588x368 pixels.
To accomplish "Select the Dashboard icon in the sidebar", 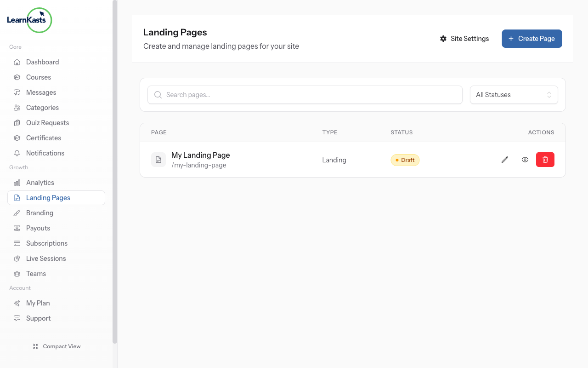I will [x=17, y=62].
